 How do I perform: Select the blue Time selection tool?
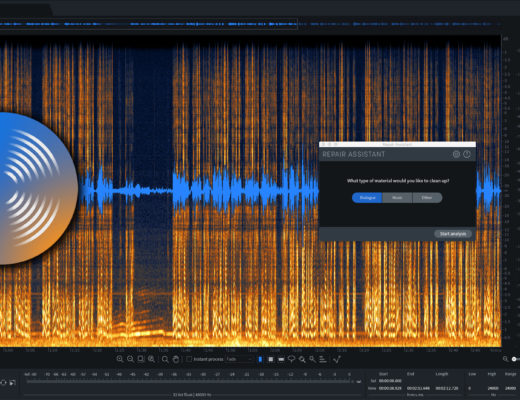pyautogui.click(x=260, y=359)
